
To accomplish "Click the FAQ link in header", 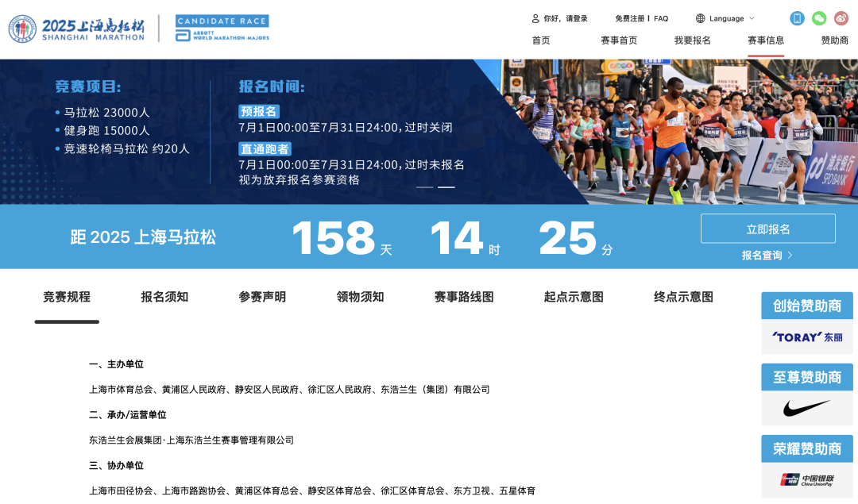I will click(x=661, y=18).
